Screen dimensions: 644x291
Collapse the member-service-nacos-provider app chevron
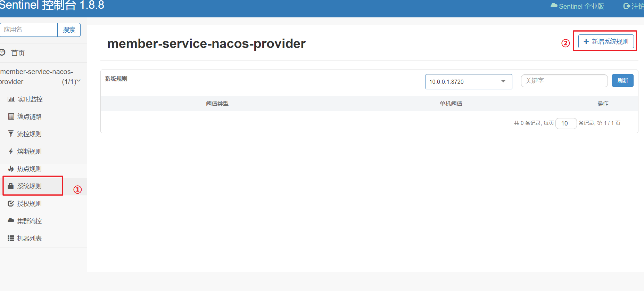[79, 81]
